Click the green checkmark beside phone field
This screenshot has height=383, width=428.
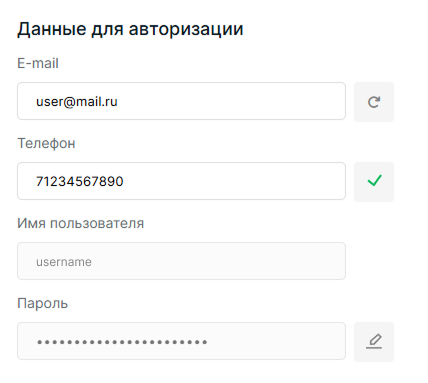point(374,182)
